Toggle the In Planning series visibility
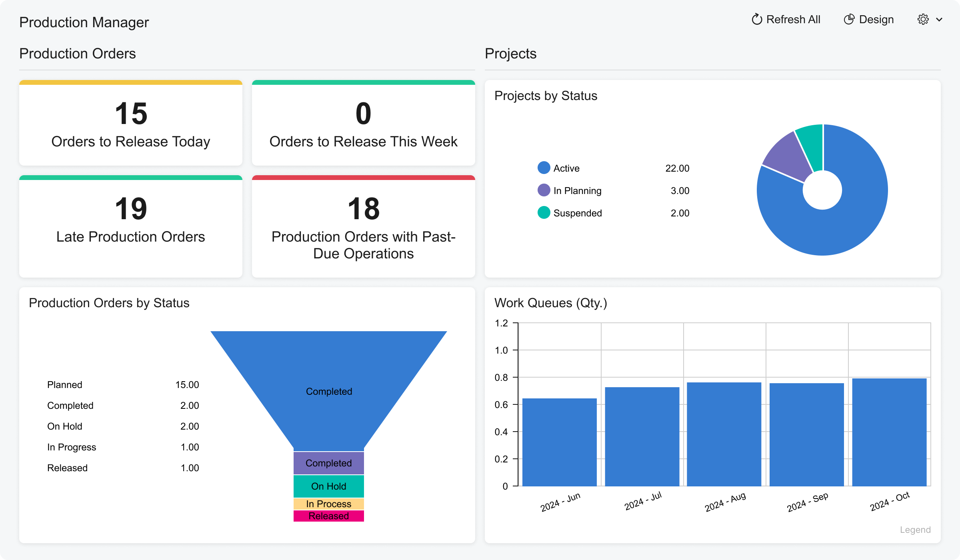The image size is (960, 560). point(577,190)
